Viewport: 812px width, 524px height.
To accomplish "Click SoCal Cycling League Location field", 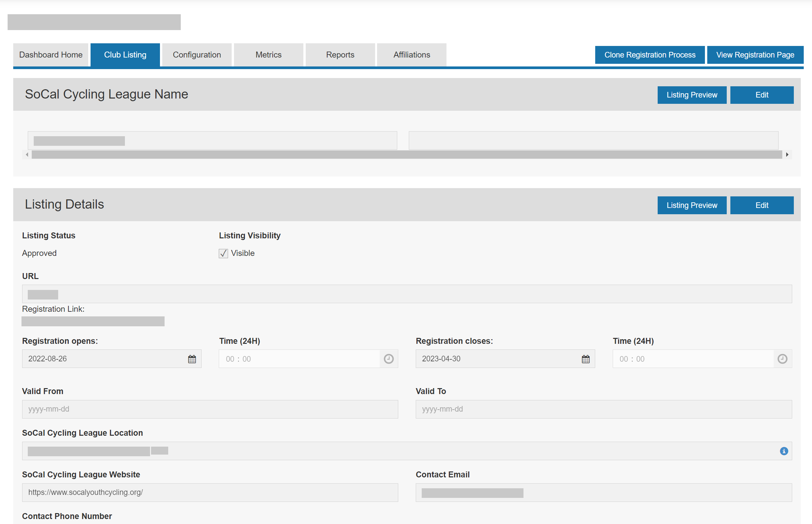I will click(x=407, y=451).
